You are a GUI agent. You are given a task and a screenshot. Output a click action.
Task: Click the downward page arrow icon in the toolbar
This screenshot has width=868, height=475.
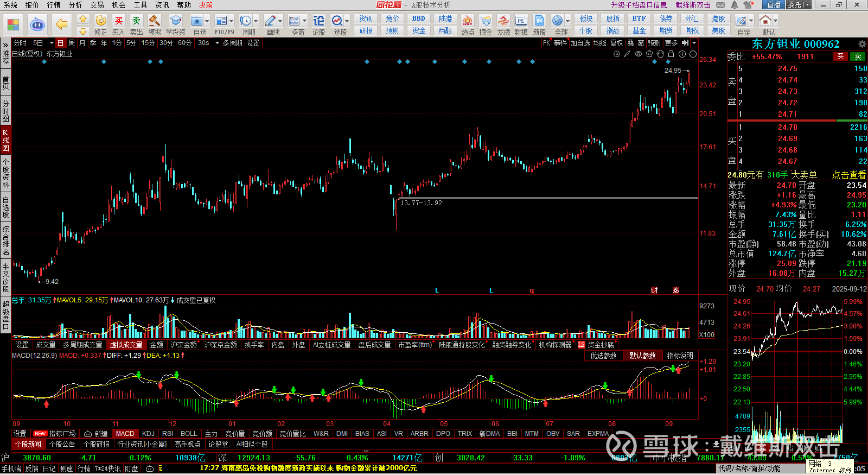pyautogui.click(x=82, y=30)
